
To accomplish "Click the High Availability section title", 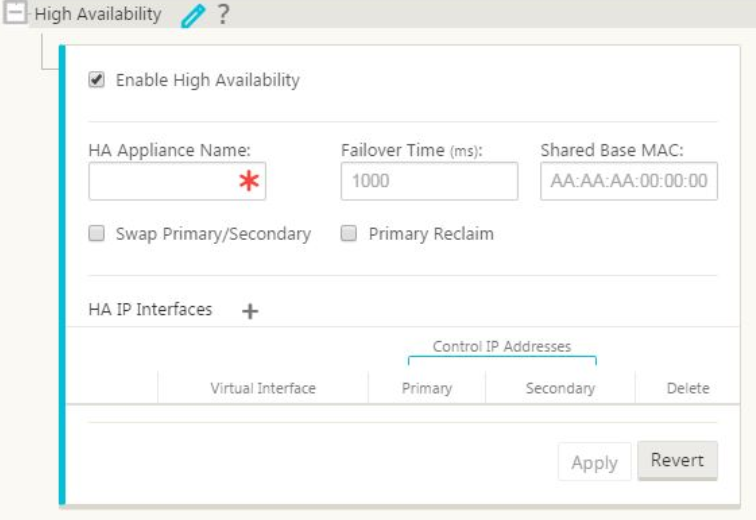I will pos(98,14).
